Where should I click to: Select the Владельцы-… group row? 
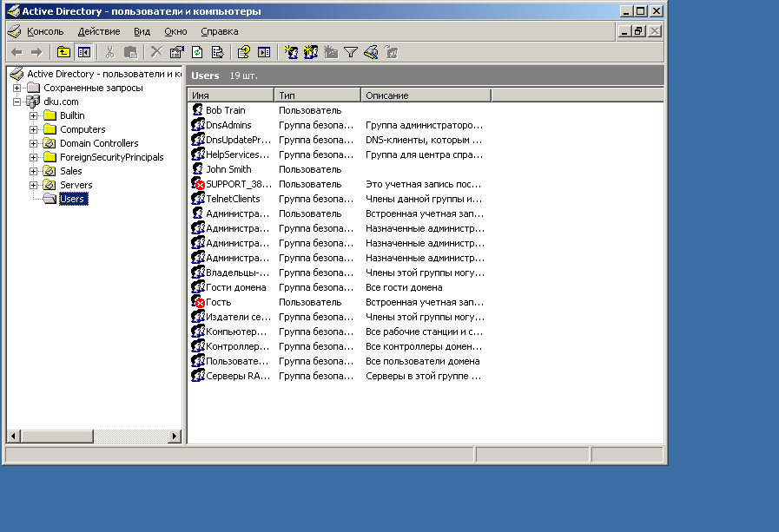337,273
